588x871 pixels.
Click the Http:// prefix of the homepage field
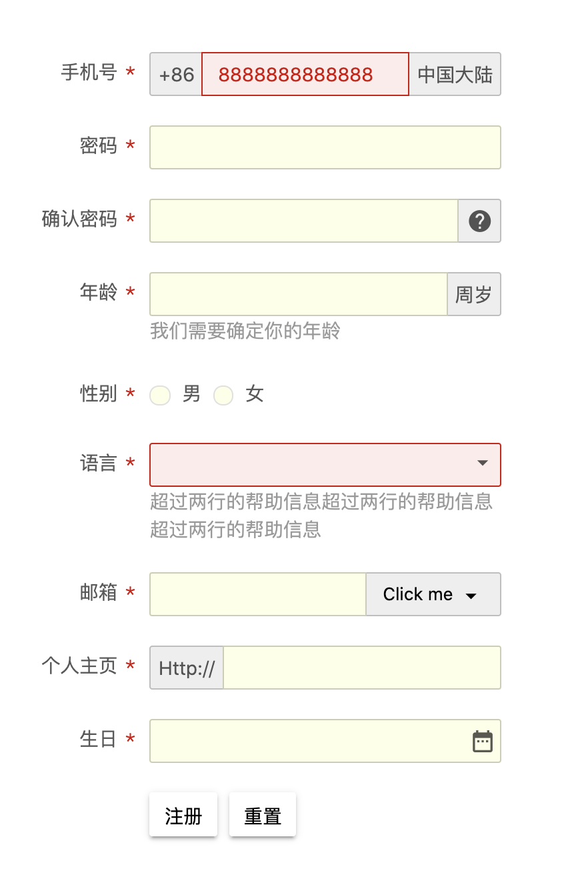[186, 667]
